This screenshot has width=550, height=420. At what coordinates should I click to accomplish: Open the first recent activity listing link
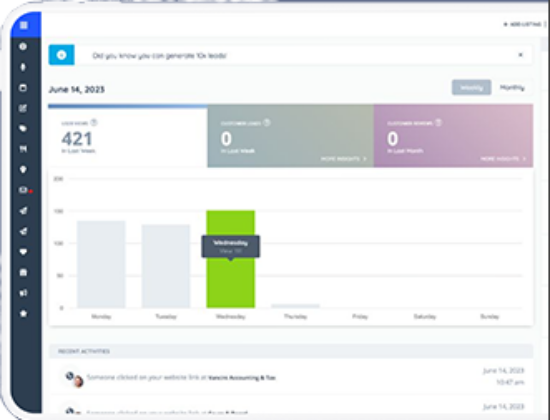tap(242, 378)
